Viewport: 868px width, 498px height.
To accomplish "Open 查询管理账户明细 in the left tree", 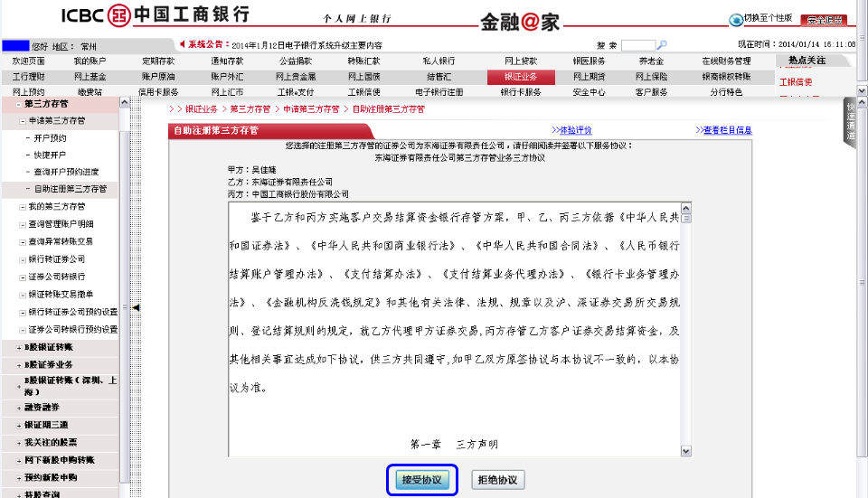I will (61, 224).
